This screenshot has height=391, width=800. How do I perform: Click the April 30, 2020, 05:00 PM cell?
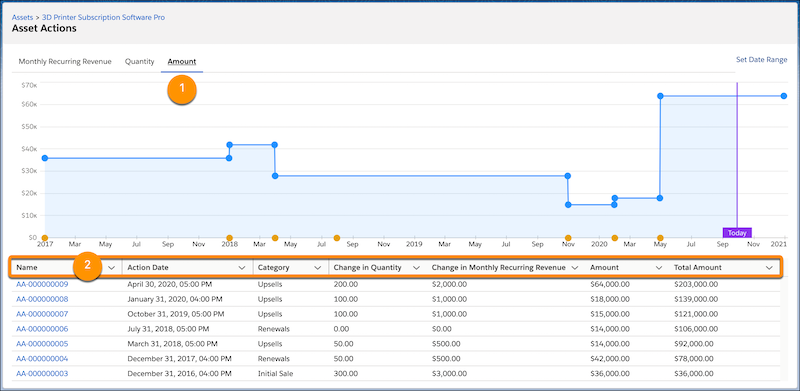click(171, 284)
